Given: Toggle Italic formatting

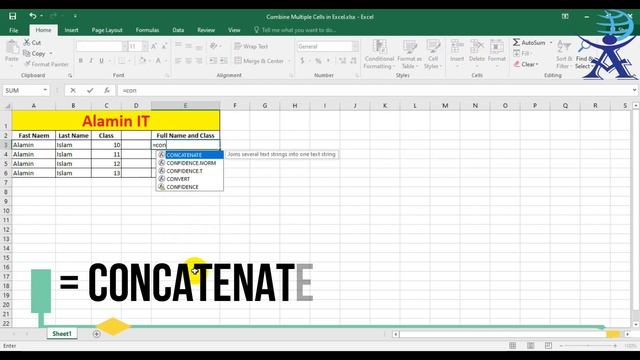Looking at the screenshot, I should click(x=91, y=60).
